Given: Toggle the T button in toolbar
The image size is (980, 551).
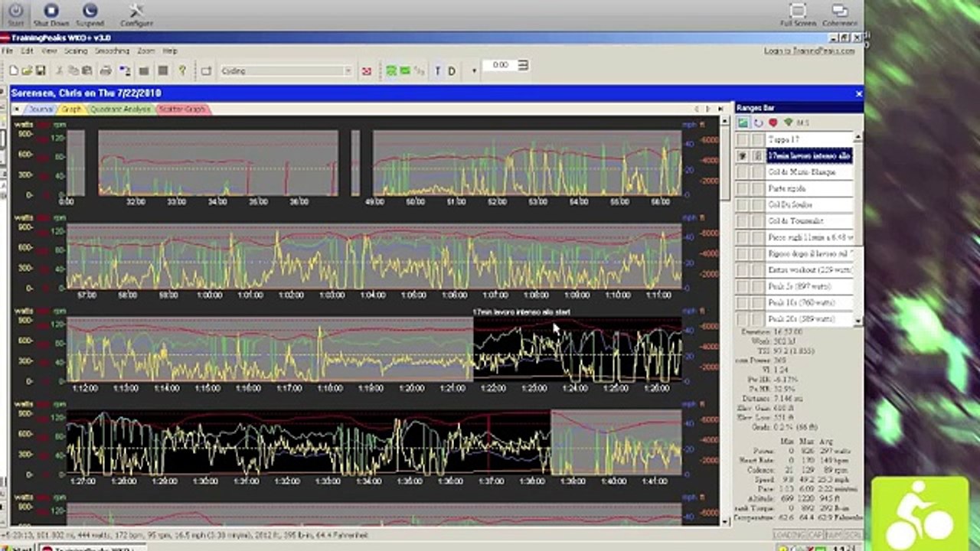Looking at the screenshot, I should point(438,71).
